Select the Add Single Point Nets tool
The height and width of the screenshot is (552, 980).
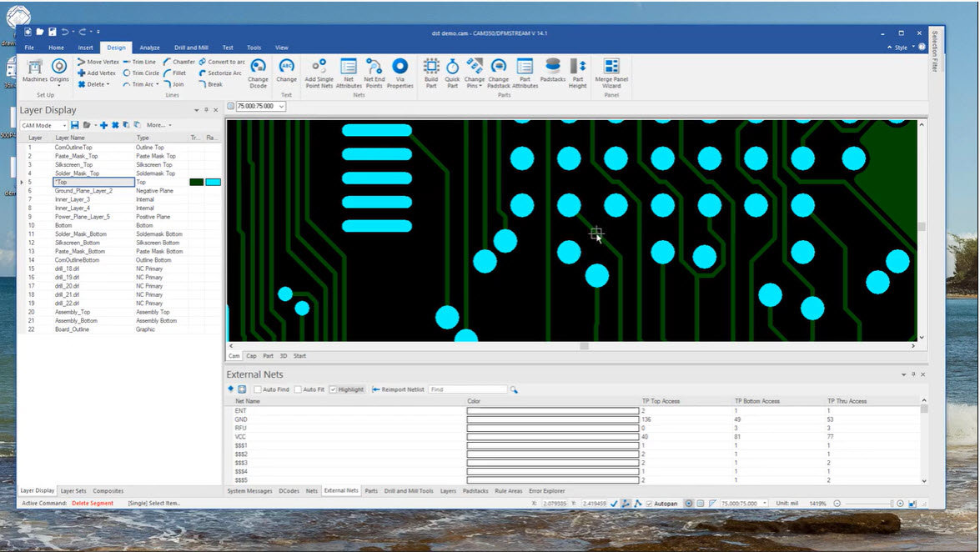point(318,73)
